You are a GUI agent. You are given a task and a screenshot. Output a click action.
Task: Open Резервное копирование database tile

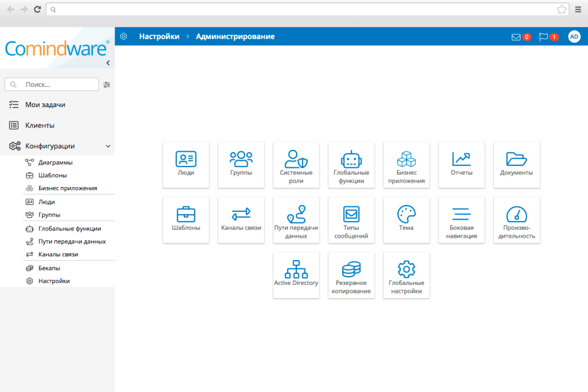(x=351, y=275)
